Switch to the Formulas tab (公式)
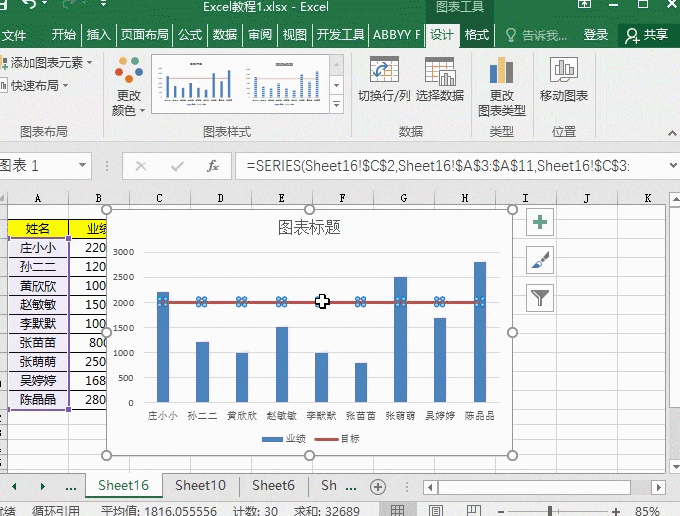The width and height of the screenshot is (680, 516). (x=190, y=35)
